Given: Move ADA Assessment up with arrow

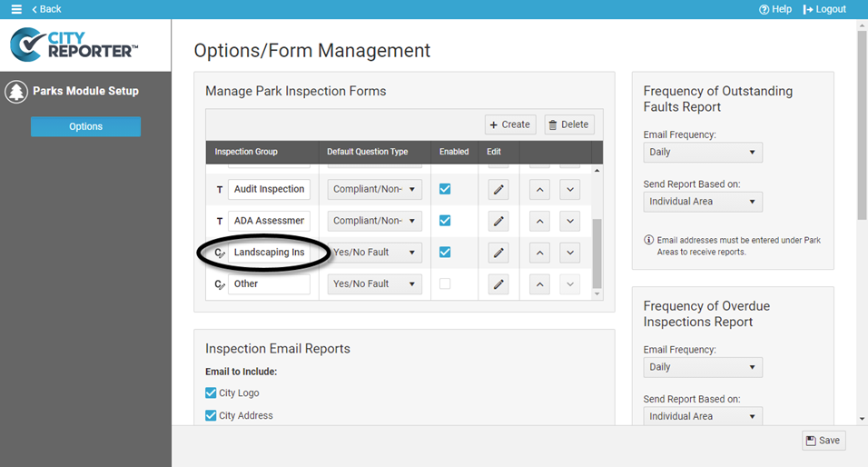Looking at the screenshot, I should 539,221.
